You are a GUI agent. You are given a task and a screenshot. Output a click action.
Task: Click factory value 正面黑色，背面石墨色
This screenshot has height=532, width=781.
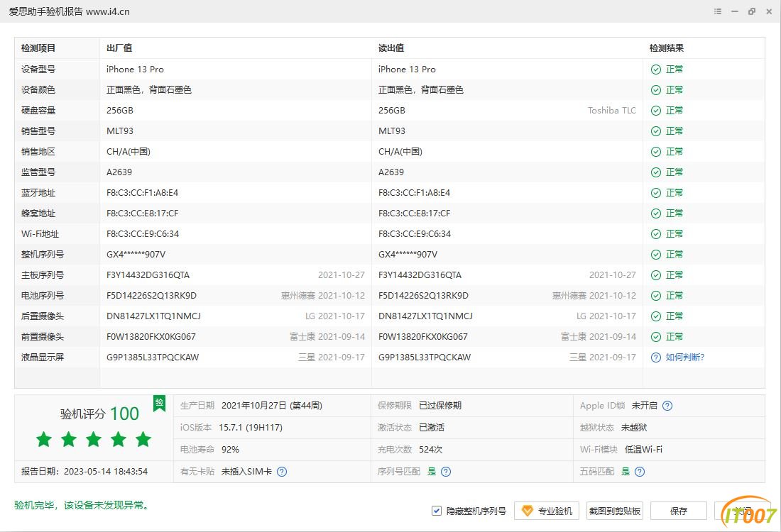click(x=149, y=90)
